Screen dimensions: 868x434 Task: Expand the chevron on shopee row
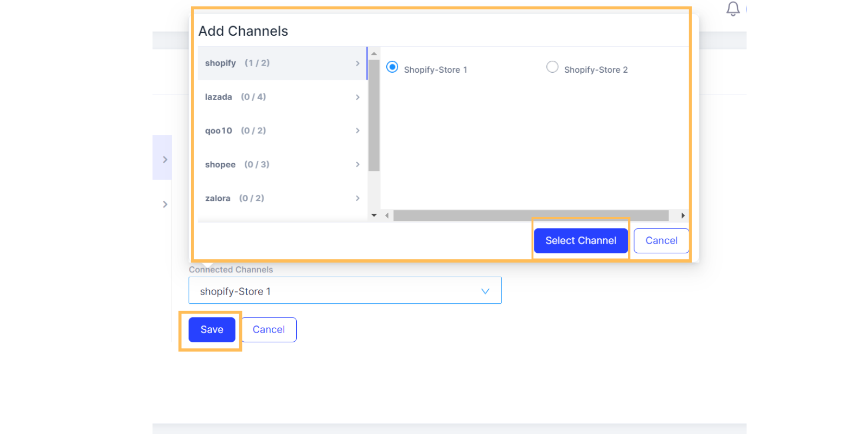pyautogui.click(x=358, y=164)
